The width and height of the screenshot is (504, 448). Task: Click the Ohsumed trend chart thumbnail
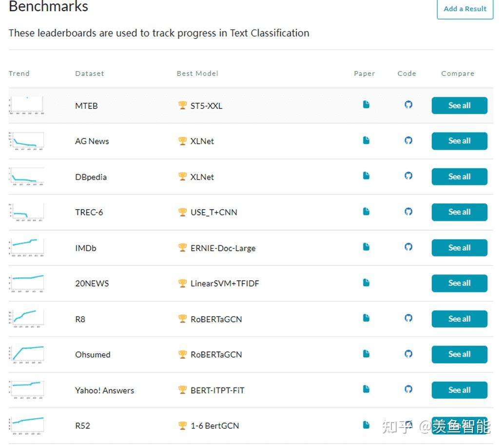click(x=27, y=354)
